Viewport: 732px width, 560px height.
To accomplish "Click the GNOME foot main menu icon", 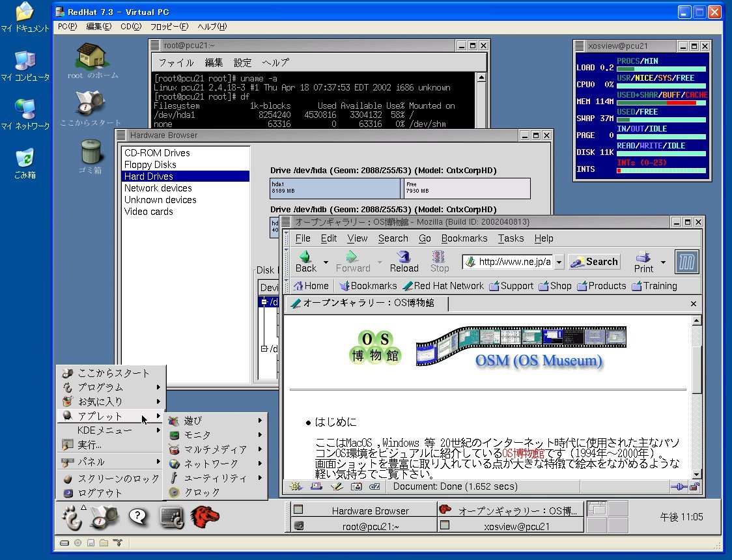I will (72, 517).
